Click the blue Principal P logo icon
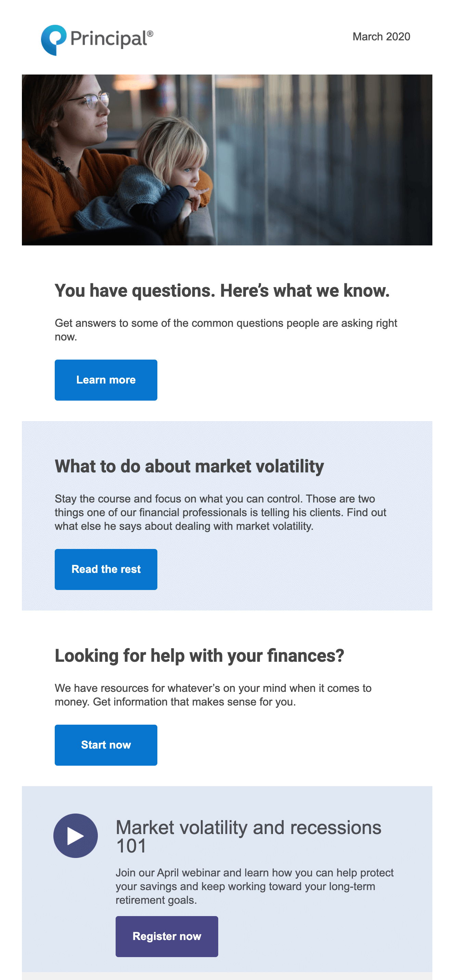457x980 pixels. point(53,40)
